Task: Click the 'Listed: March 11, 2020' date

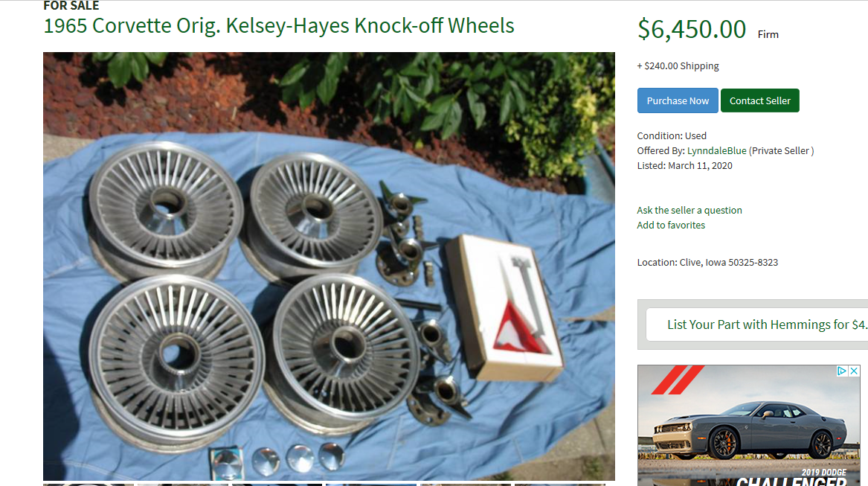Action: coord(684,166)
